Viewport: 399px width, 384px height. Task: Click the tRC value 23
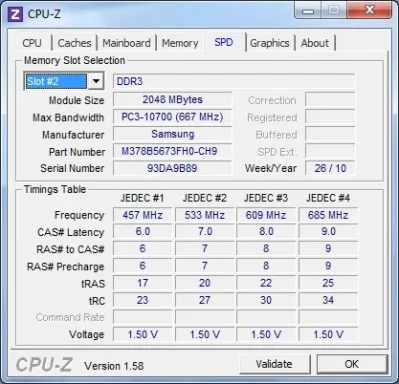pos(142,300)
